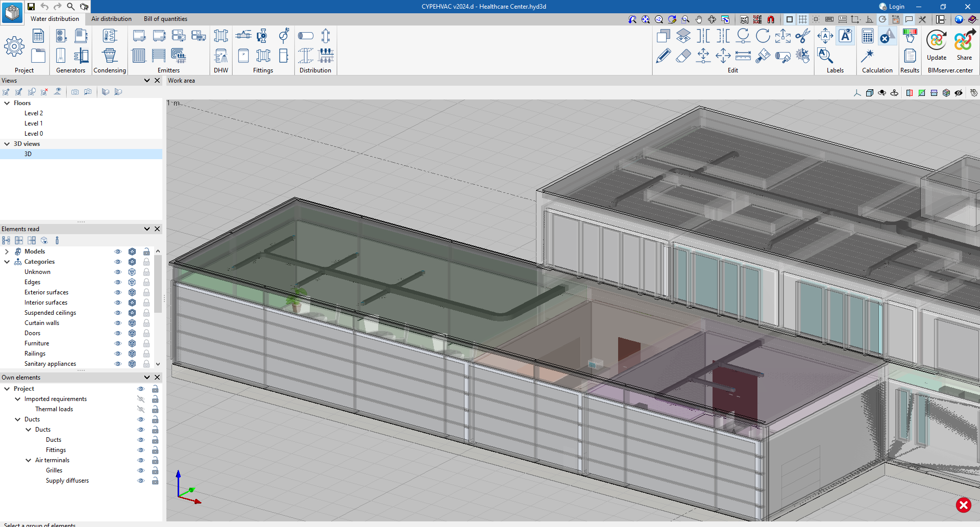Collapse the Floors tree node
Image resolution: width=980 pixels, height=527 pixels.
[x=7, y=103]
